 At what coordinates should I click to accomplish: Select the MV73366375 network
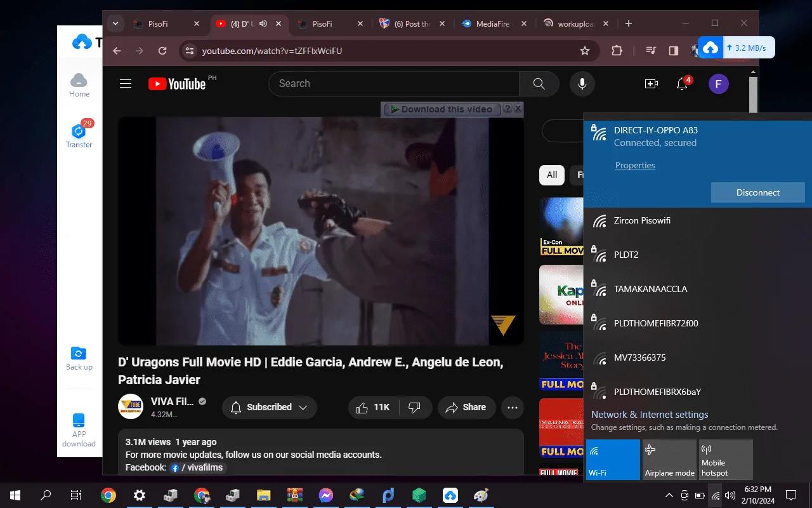(x=698, y=358)
